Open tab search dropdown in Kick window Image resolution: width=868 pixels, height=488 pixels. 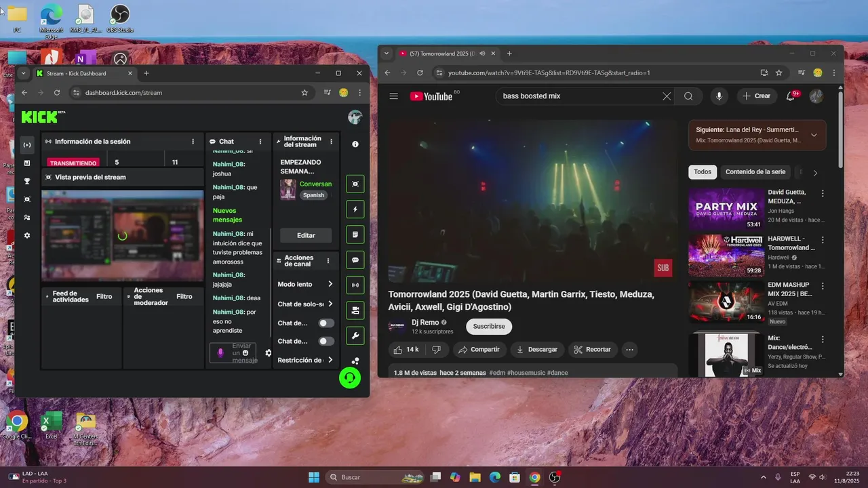point(23,73)
